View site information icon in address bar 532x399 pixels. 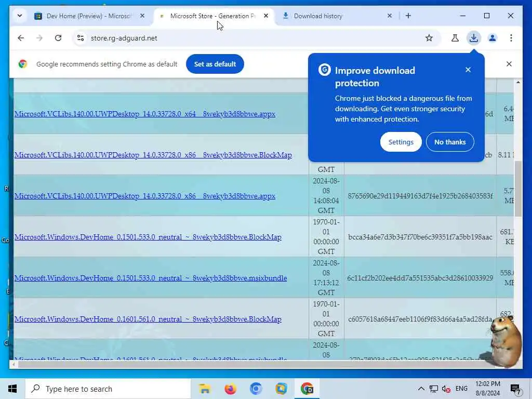click(x=81, y=38)
